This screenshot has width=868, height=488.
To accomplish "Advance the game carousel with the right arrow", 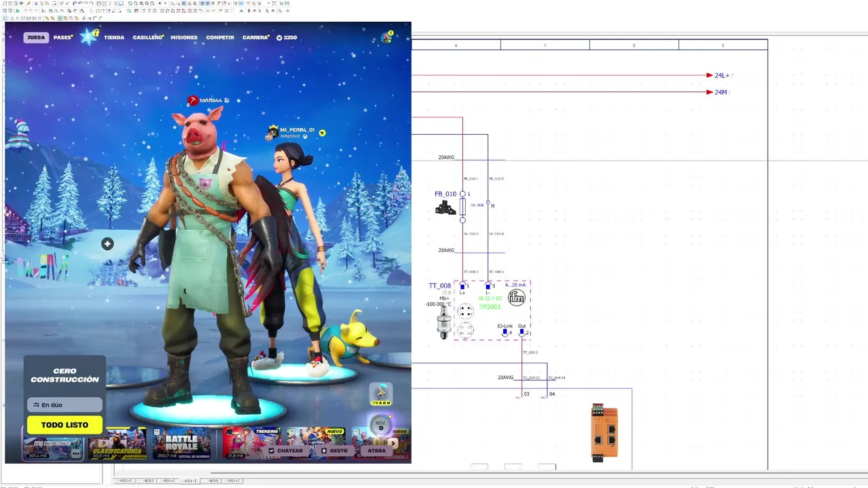I will point(393,443).
